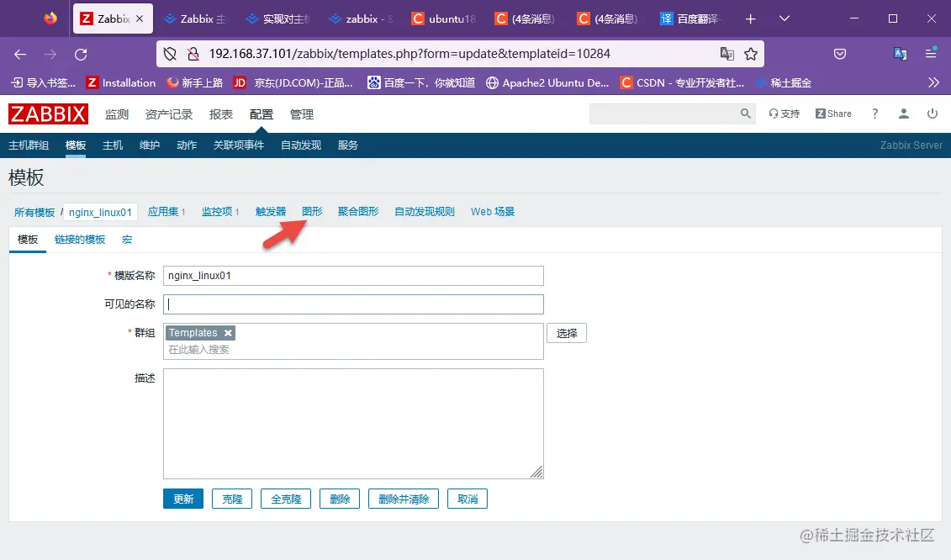Click the translate icon in the address bar
This screenshot has height=560, width=951.
726,52
